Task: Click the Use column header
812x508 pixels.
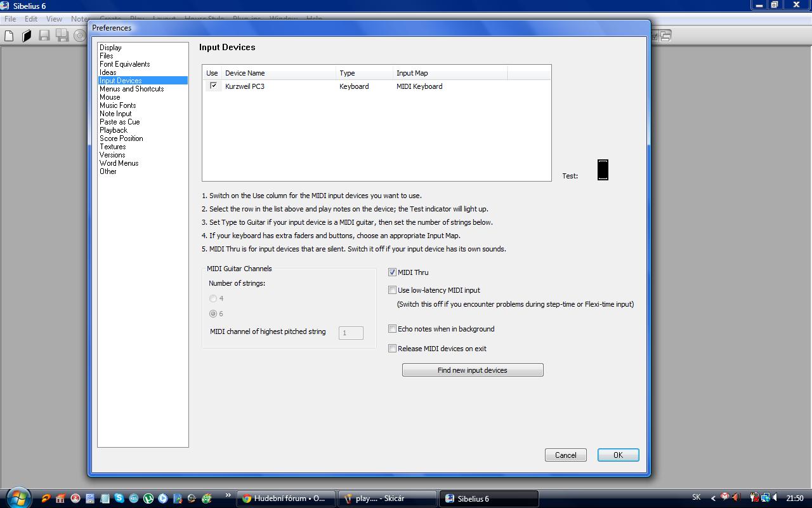Action: click(212, 73)
